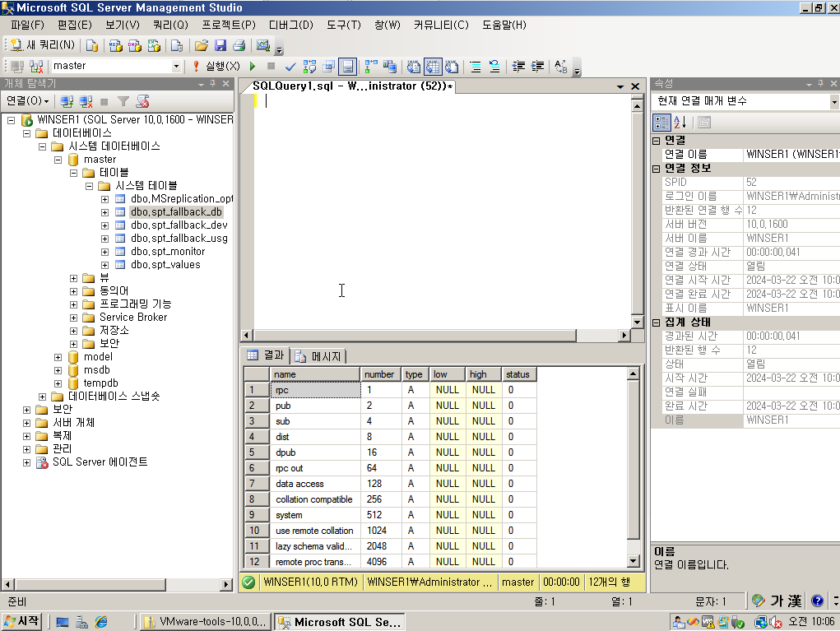Click the Analysis Services XMLA Query icon
840x631 pixels.
pyautogui.click(x=154, y=45)
